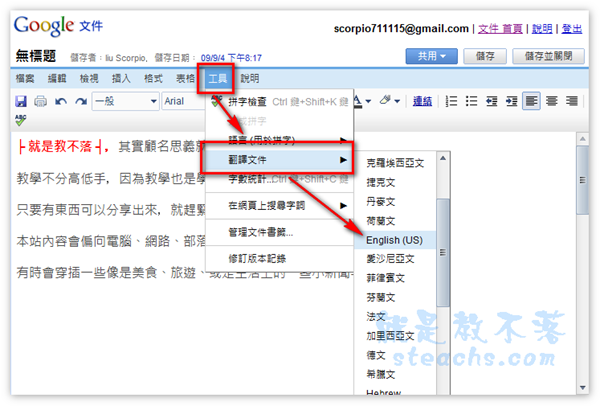600x406 pixels.
Task: Click language list scroll up arrow
Action: pyautogui.click(x=443, y=158)
